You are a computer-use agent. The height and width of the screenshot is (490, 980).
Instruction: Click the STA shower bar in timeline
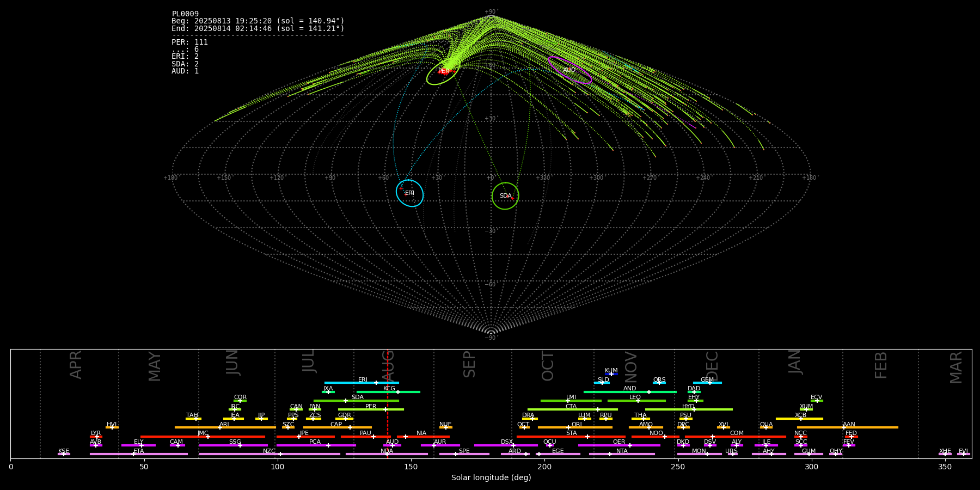click(x=571, y=437)
